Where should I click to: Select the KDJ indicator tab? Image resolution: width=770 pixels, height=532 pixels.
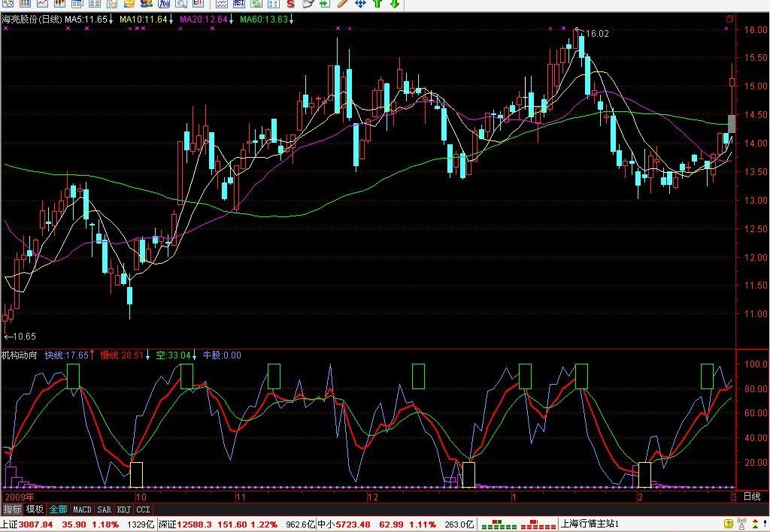(124, 509)
